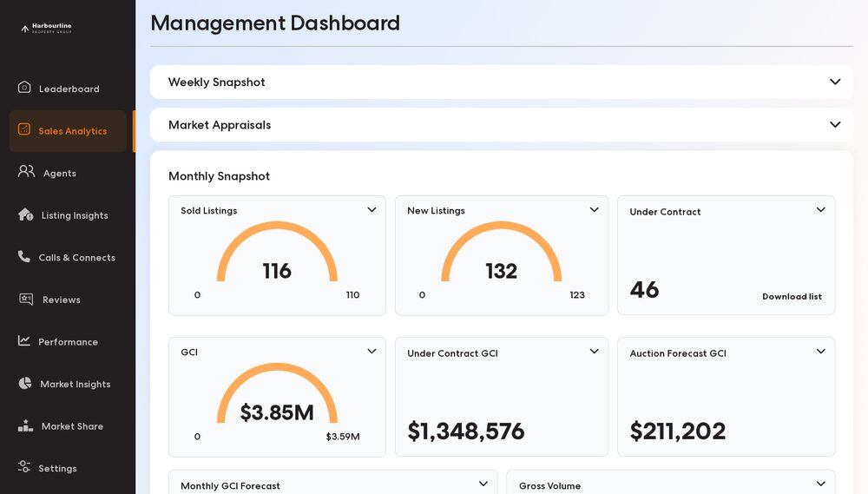The image size is (868, 494).
Task: Click the Agents people icon
Action: point(26,171)
